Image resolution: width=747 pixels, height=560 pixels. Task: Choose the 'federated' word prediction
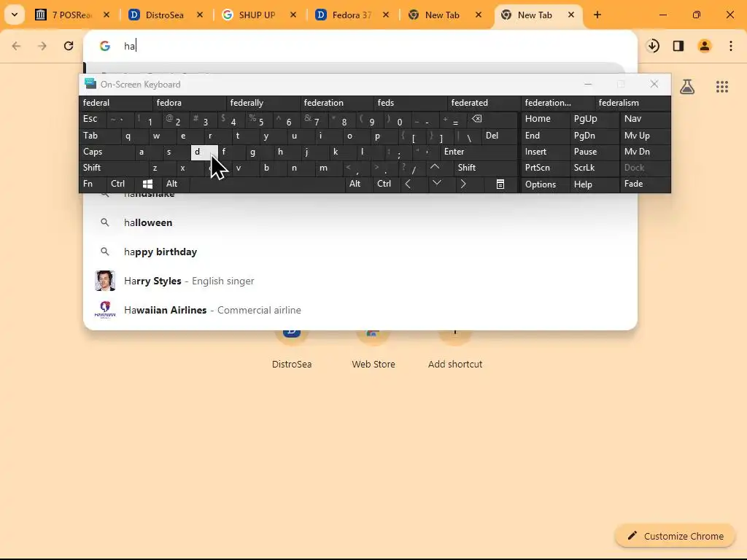[x=484, y=103]
